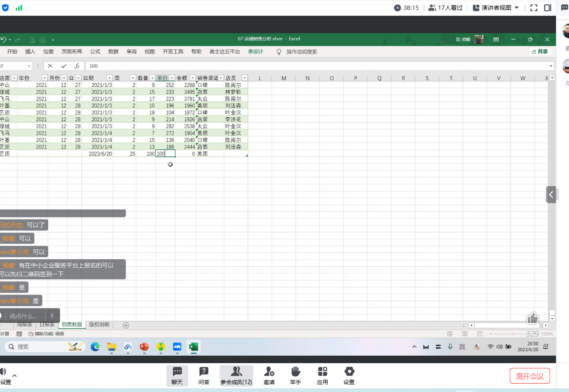Click the 操作说明搜索 search box
Screen dimensions: 569x392
click(301, 52)
